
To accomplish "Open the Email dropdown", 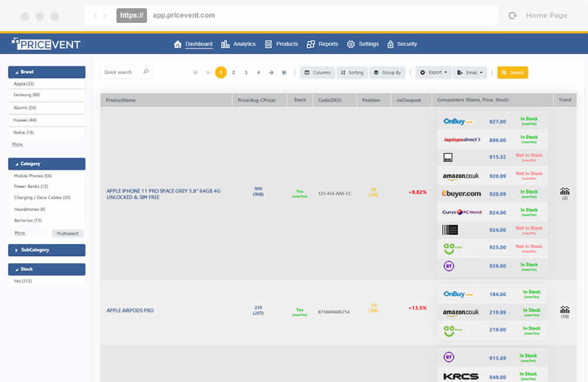I will coord(470,72).
